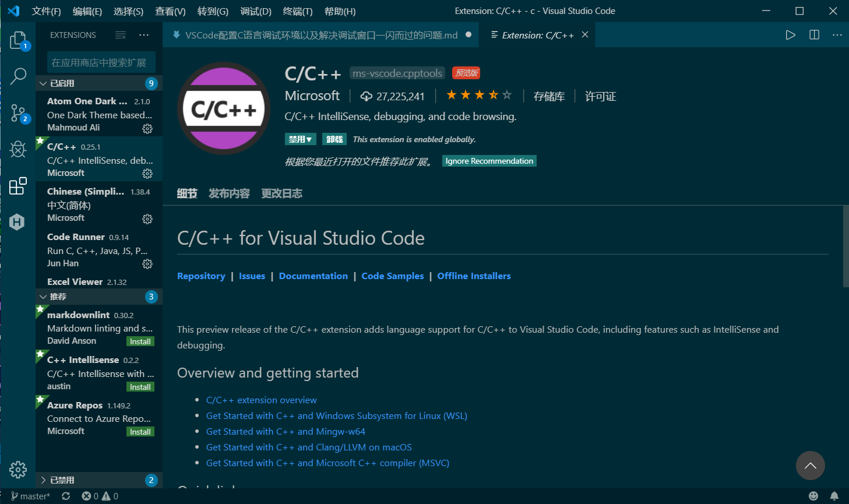This screenshot has height=504, width=849.
Task: Click the download count cloud icon
Action: (367, 96)
